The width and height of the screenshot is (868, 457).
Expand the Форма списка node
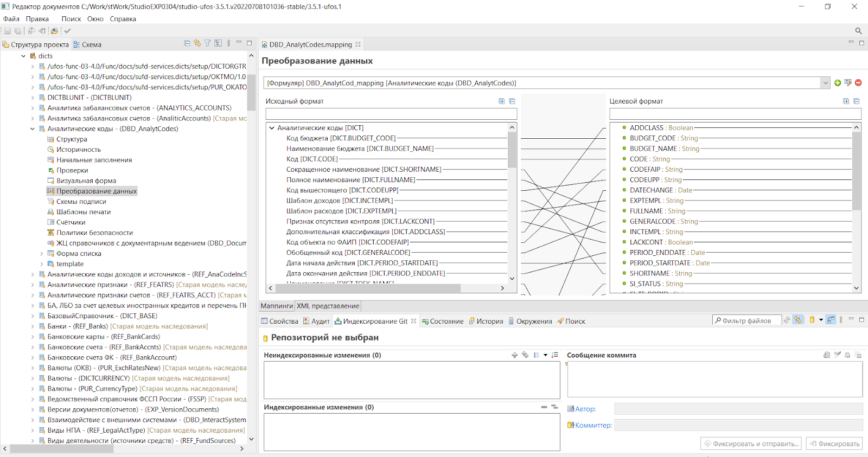(41, 254)
